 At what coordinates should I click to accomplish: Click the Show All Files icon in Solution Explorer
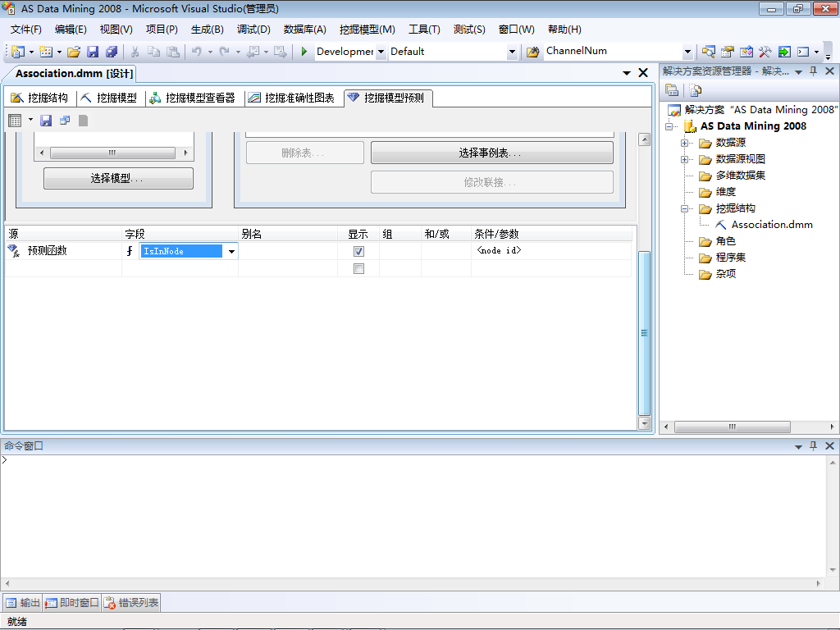(x=696, y=90)
